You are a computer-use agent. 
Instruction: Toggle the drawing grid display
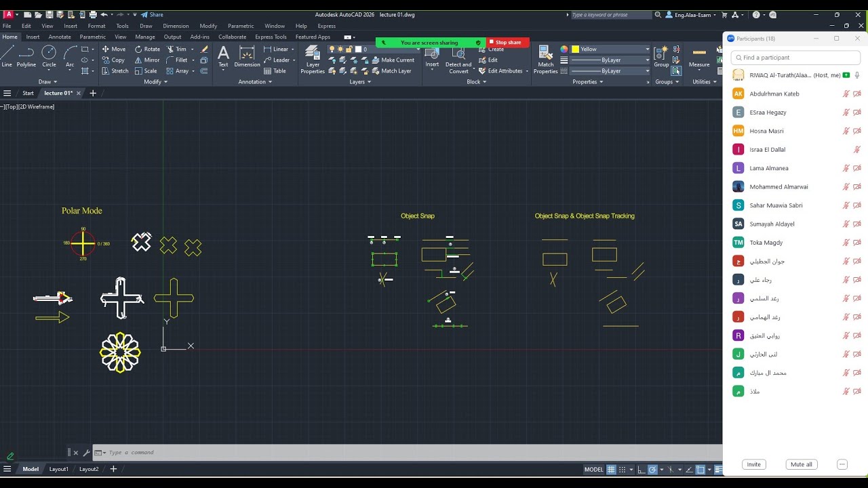pos(611,469)
